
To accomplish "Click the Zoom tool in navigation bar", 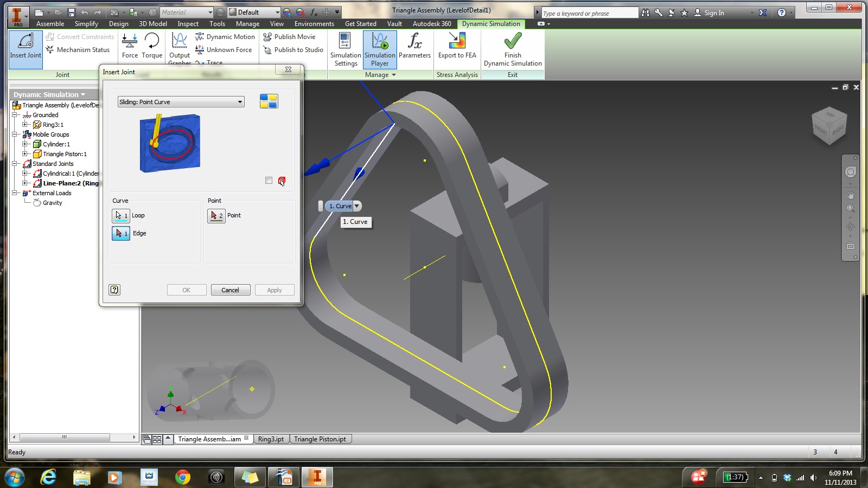I will tap(851, 208).
